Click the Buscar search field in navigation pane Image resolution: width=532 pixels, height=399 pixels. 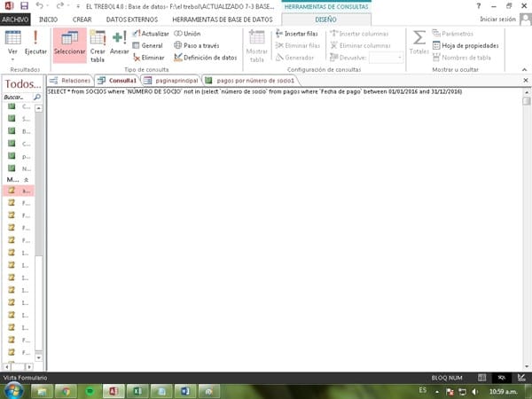pos(18,98)
